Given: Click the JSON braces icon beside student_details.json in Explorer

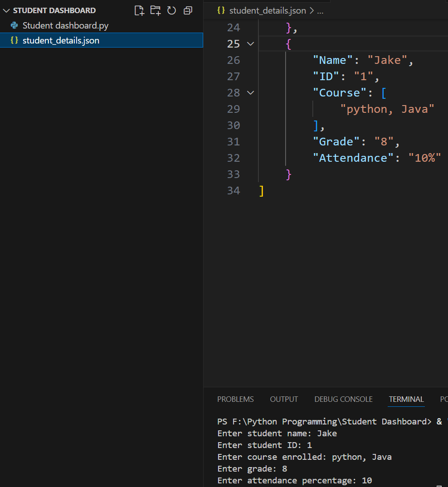Looking at the screenshot, I should point(14,40).
